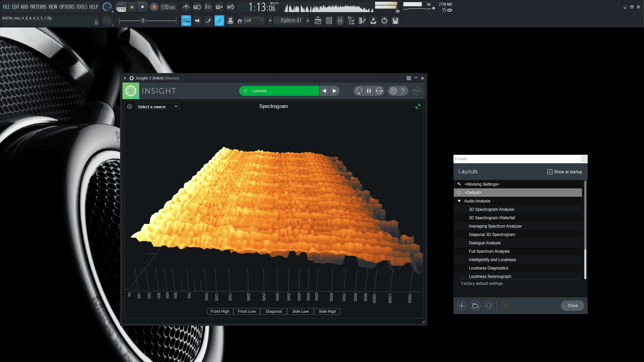
Task: Click the piano roll/tempo tapper icon
Action: point(362,21)
